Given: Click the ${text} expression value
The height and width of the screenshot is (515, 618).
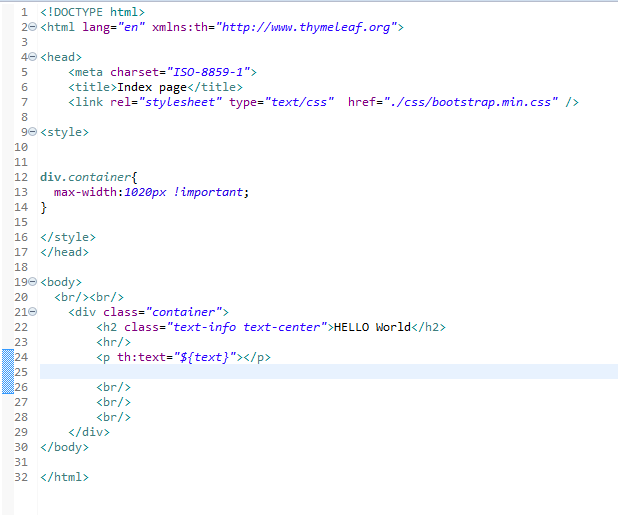Looking at the screenshot, I should [x=205, y=357].
